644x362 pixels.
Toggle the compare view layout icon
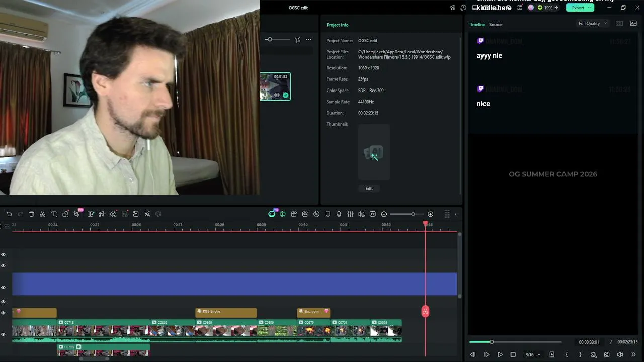tap(619, 24)
